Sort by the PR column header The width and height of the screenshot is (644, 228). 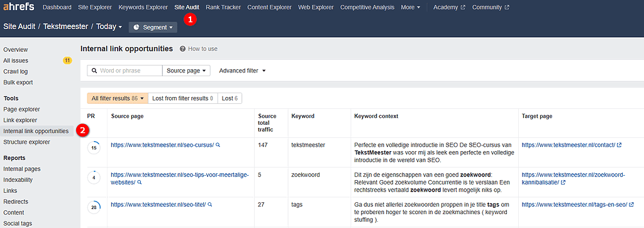91,116
